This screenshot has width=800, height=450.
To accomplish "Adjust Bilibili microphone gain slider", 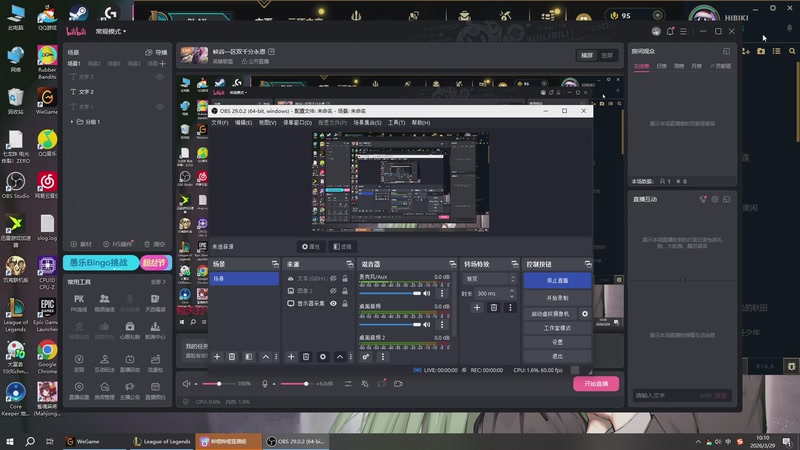I will 295,384.
